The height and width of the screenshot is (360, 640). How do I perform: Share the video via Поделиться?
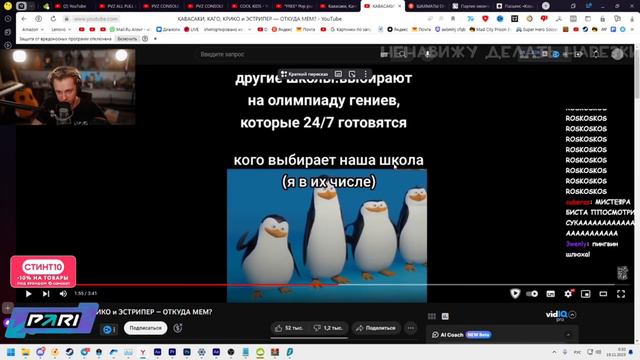point(376,328)
